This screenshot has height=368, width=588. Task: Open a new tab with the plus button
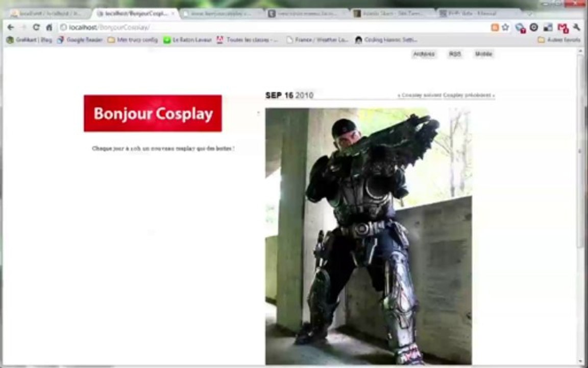click(529, 13)
